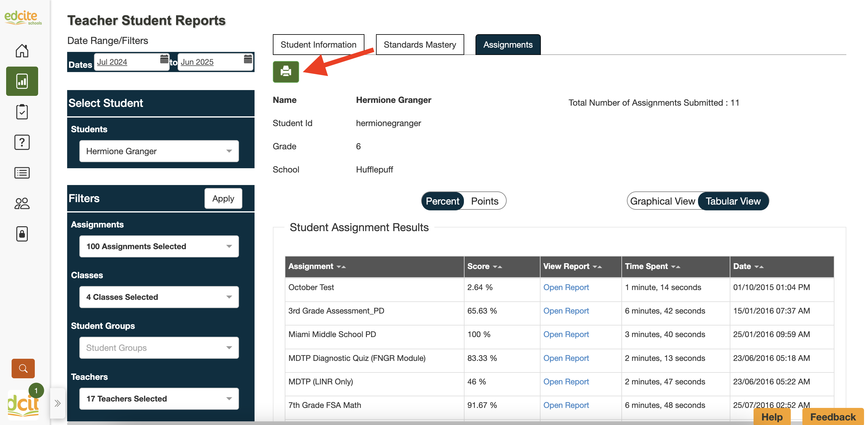Click the Apply filters button

coord(223,198)
